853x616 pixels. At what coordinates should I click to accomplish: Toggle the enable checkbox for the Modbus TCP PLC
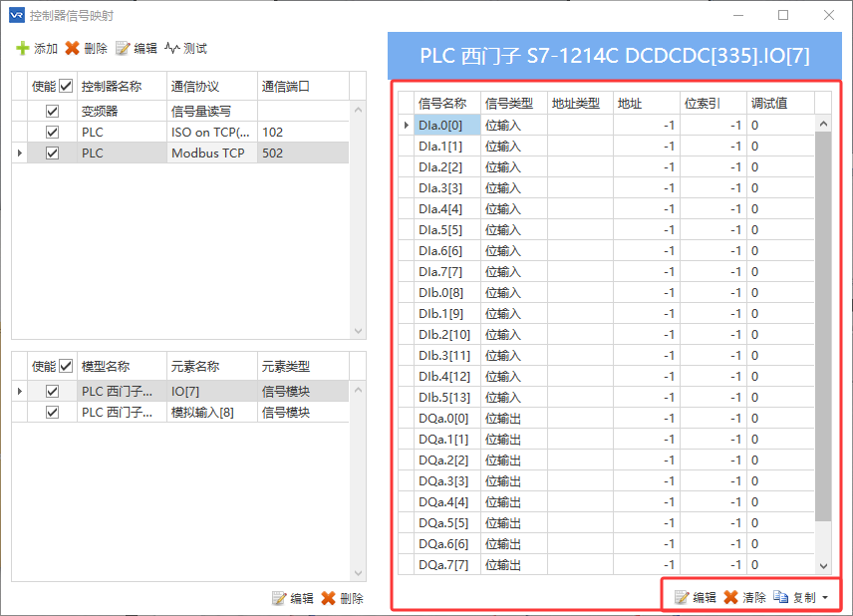52,153
